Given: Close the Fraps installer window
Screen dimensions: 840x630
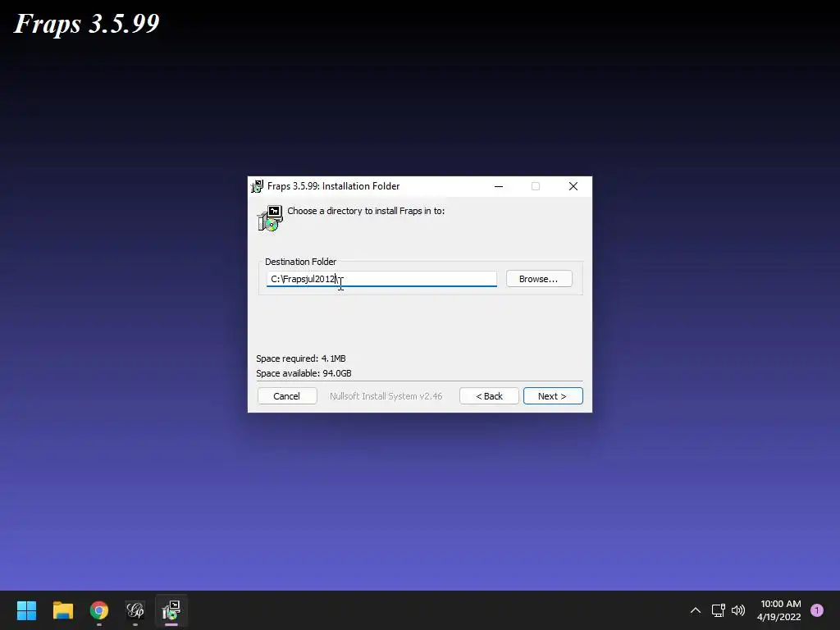Looking at the screenshot, I should [573, 186].
